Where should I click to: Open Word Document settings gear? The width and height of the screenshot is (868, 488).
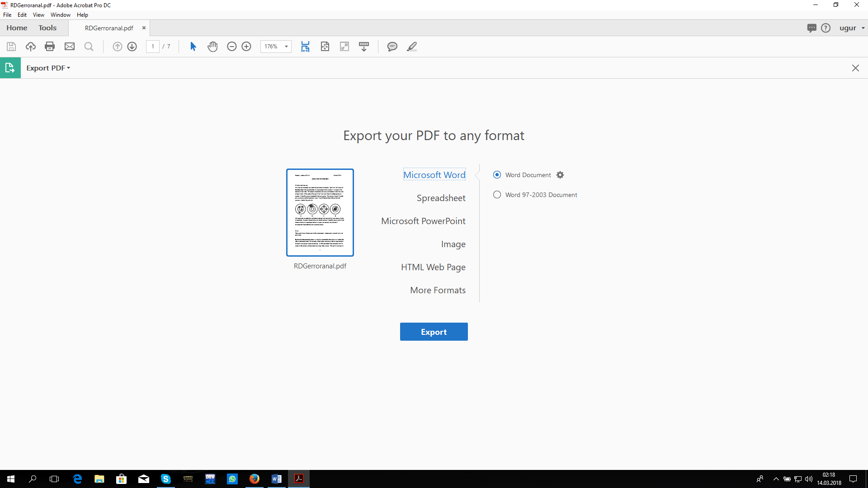click(x=560, y=175)
